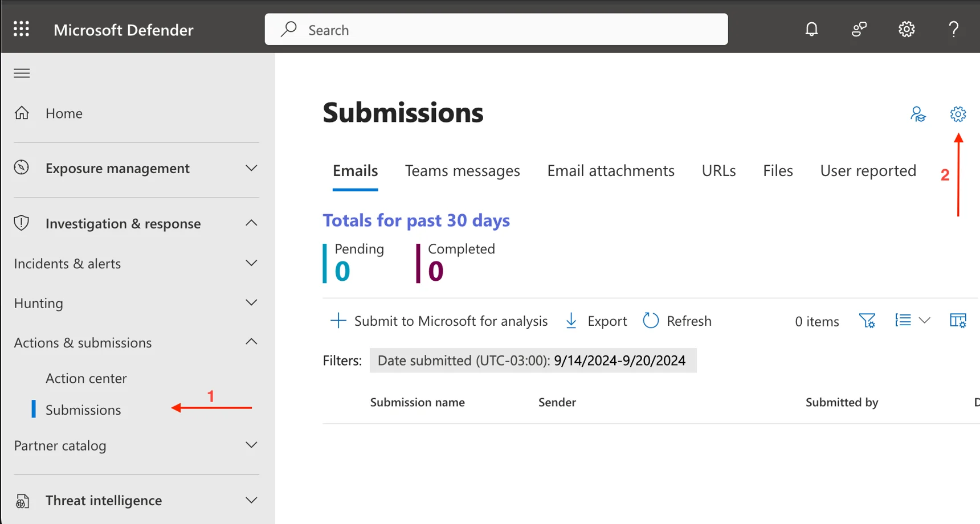Image resolution: width=980 pixels, height=524 pixels.
Task: Collapse the Actions & submissions section
Action: (x=251, y=342)
